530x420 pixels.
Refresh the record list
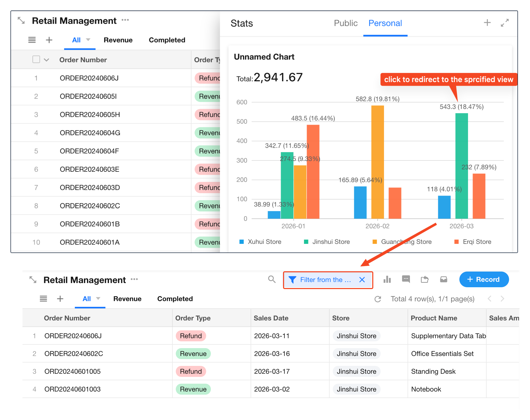click(x=377, y=299)
